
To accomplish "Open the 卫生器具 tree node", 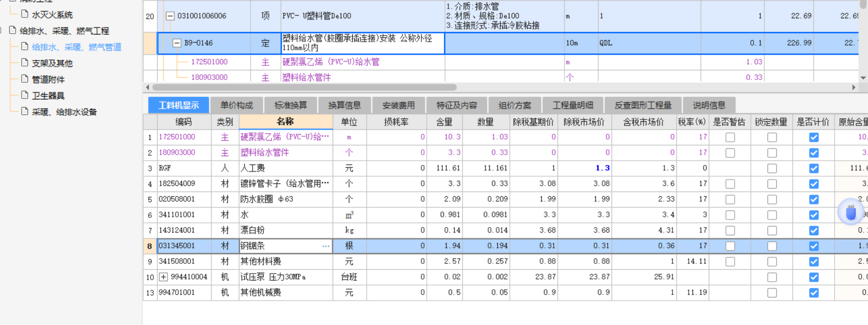I will (x=48, y=96).
